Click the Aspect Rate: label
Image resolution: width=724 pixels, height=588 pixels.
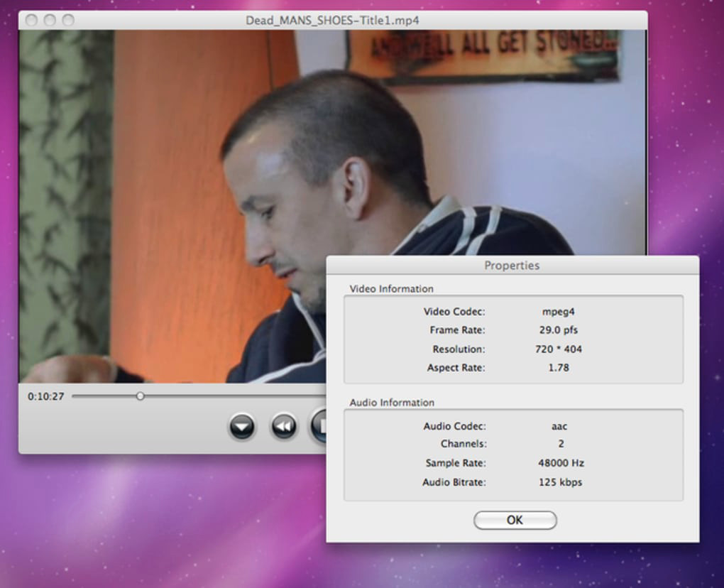click(456, 368)
